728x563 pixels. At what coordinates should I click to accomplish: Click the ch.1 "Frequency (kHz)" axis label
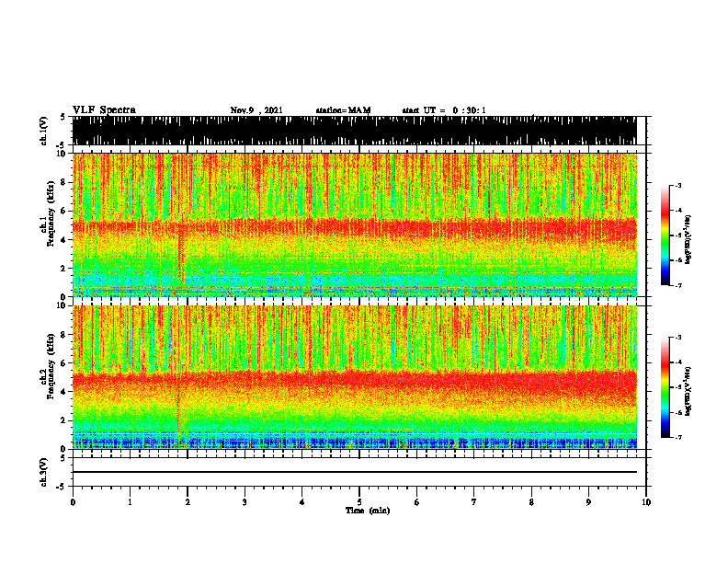[x=51, y=213]
